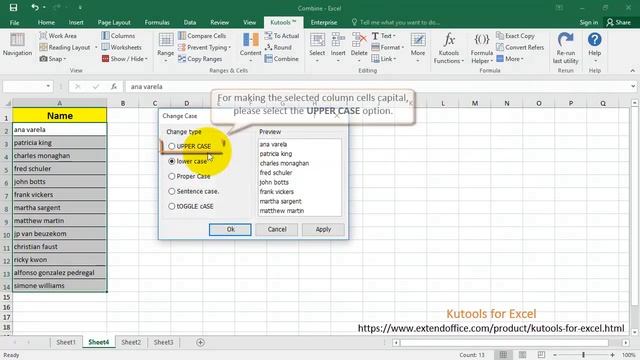Switch to the Formulas tab
This screenshot has width=640, height=360.
coord(157,22)
